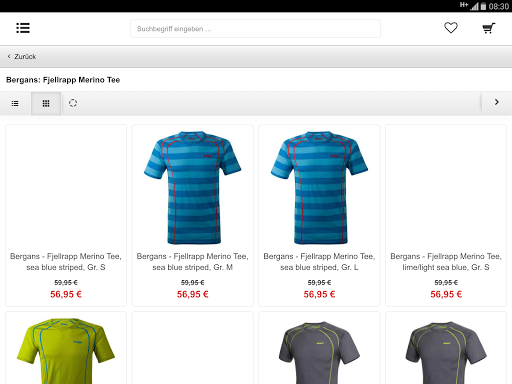Open the shopping cart

[x=489, y=28]
